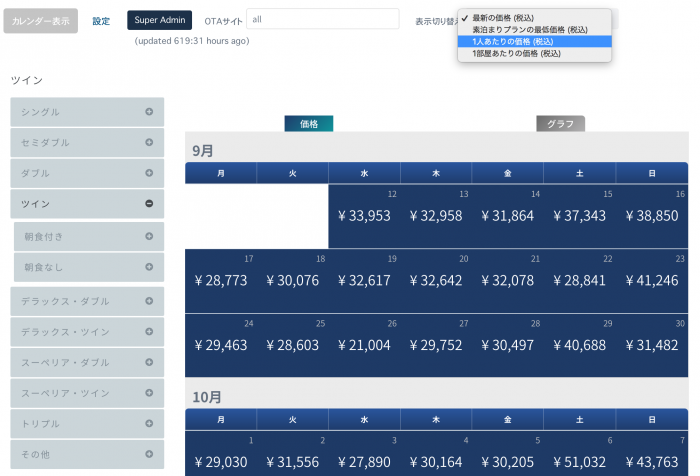Click September 19 price ¥32,617

(364, 280)
